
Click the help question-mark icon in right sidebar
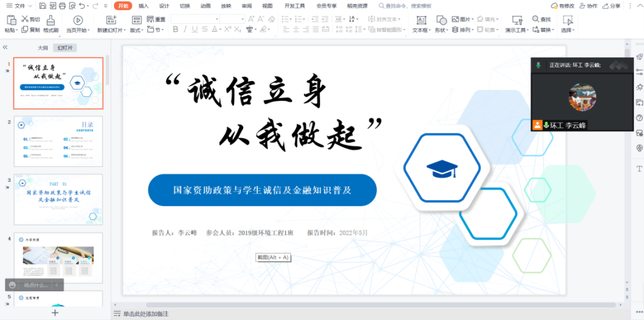[x=639, y=118]
